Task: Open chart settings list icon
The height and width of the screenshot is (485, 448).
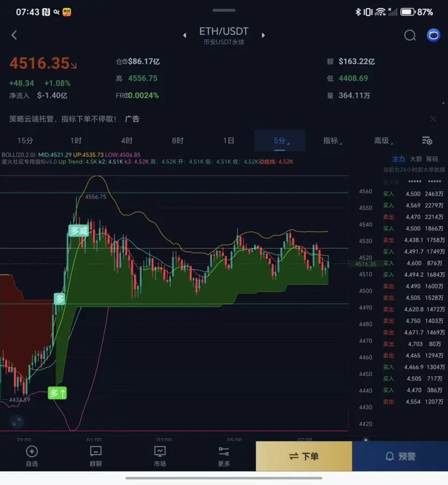Action: (x=427, y=141)
